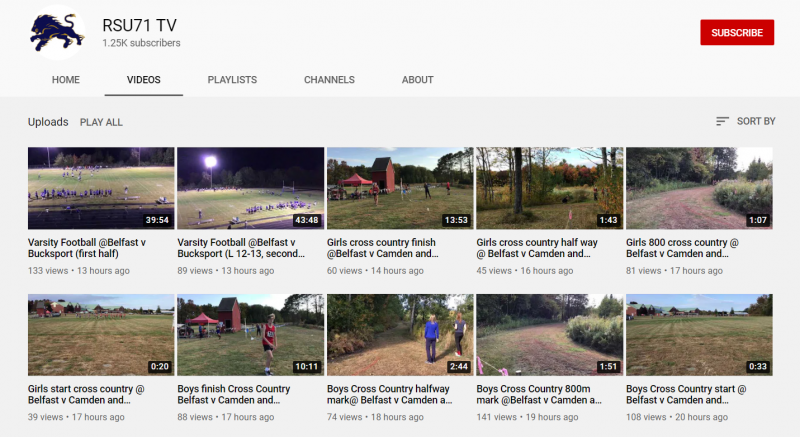800x437 pixels.
Task: Open Varsity Football first half thumbnail
Action: 101,188
